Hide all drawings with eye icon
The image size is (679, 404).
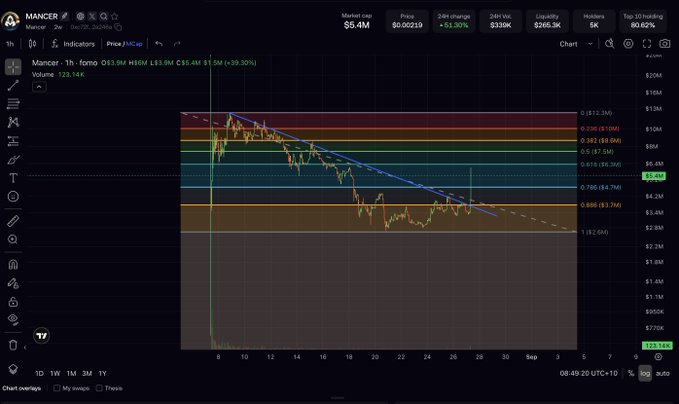pos(13,320)
